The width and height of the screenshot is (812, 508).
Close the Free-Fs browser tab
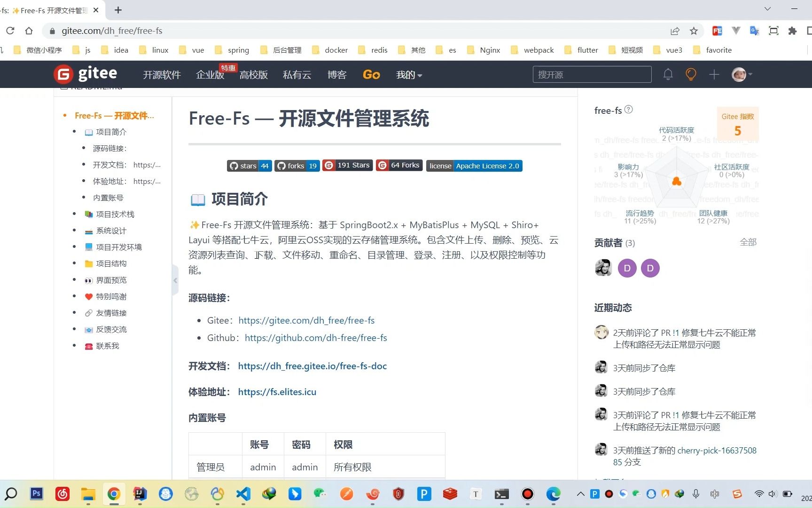pyautogui.click(x=96, y=10)
